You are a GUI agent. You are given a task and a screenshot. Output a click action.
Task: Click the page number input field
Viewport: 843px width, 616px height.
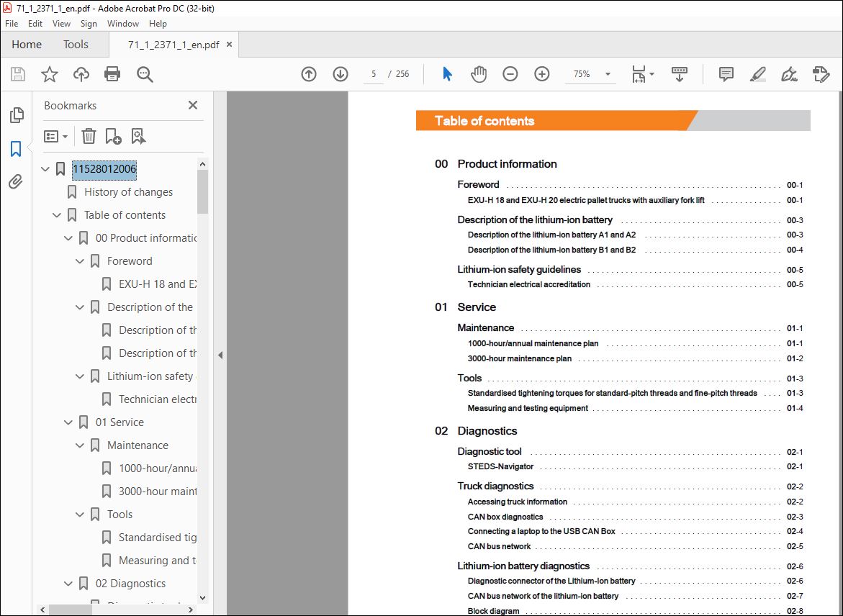click(373, 73)
